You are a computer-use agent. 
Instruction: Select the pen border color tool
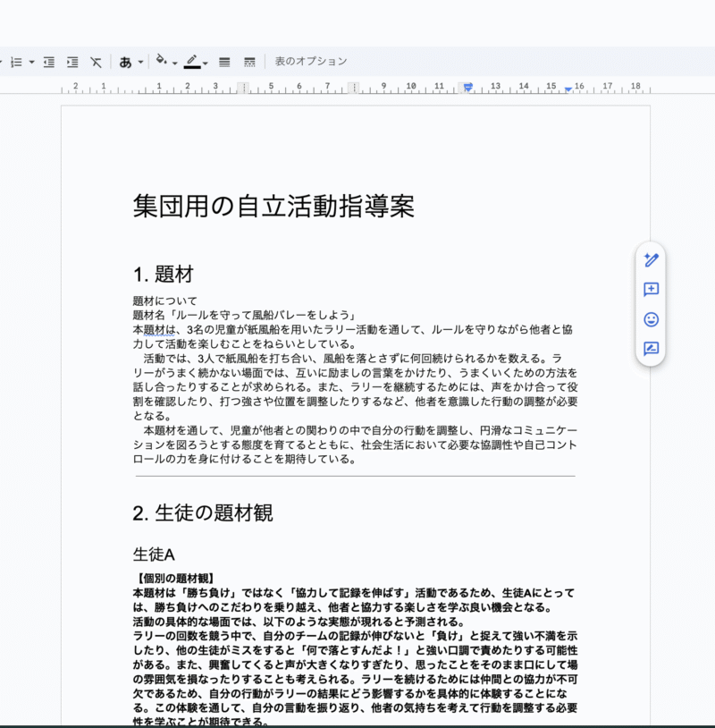(x=191, y=61)
